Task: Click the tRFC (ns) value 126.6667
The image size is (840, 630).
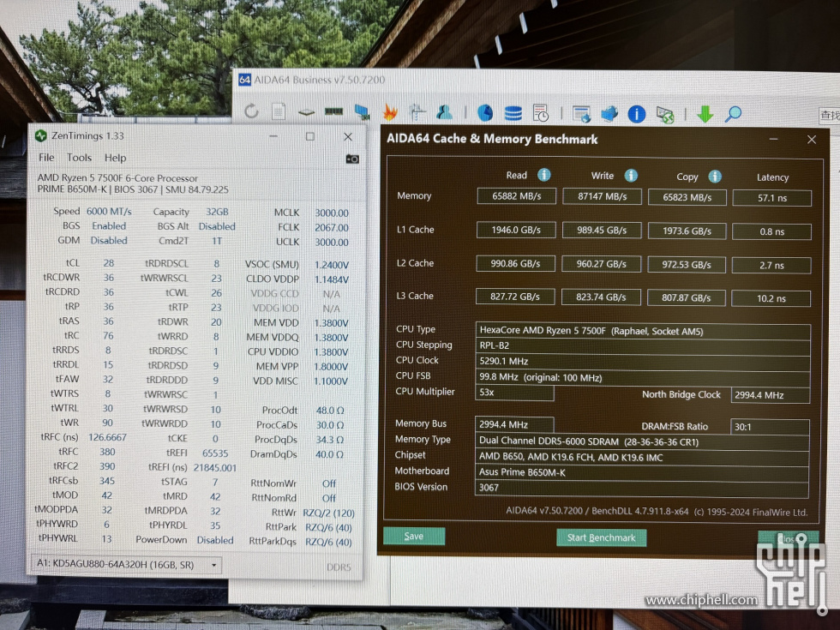Action: [x=107, y=437]
